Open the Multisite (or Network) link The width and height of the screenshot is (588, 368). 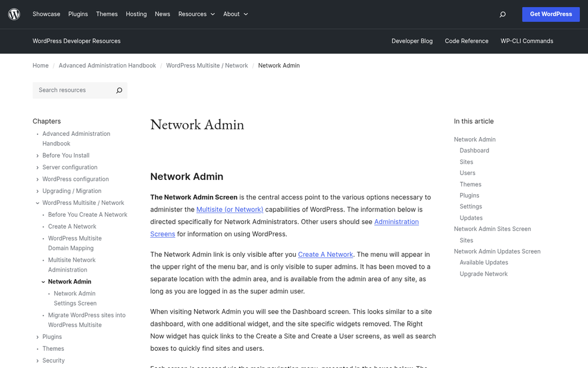(x=230, y=210)
